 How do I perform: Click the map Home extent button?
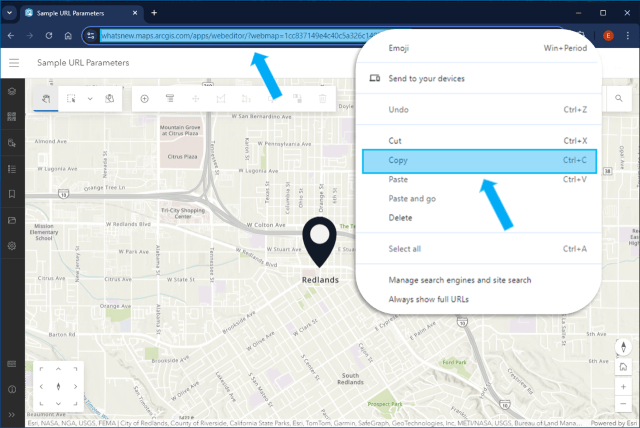pyautogui.click(x=623, y=367)
